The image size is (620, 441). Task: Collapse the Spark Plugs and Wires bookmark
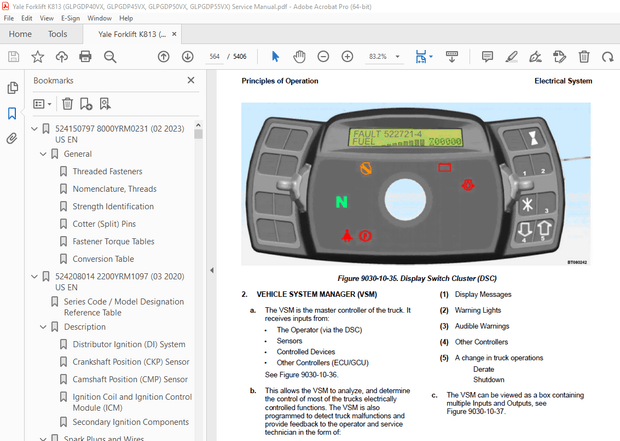tap(43, 438)
